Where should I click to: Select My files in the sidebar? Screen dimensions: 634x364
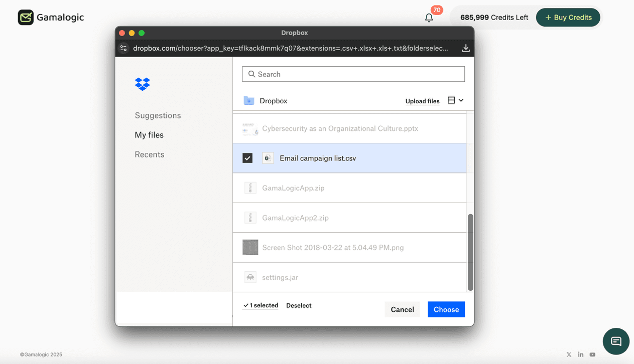[x=149, y=134]
